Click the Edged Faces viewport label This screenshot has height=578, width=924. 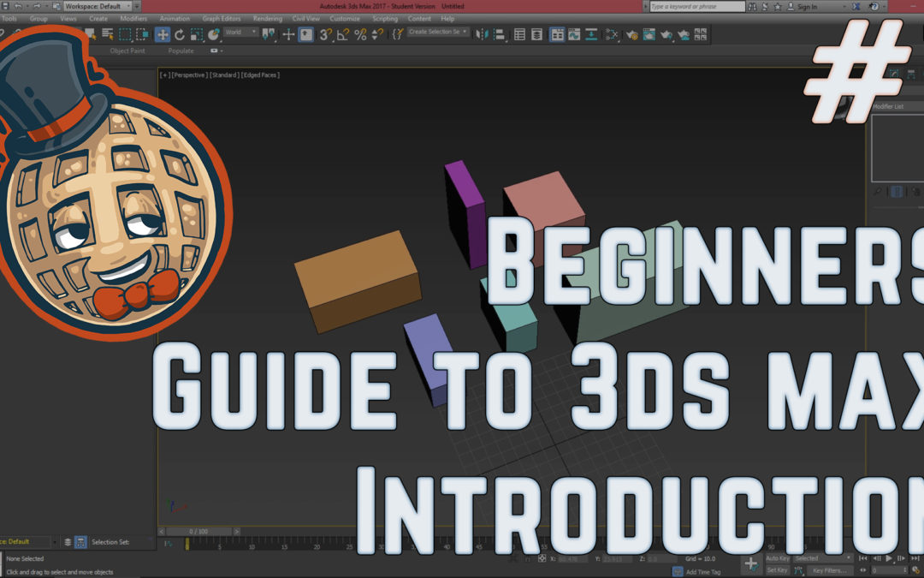click(x=260, y=74)
